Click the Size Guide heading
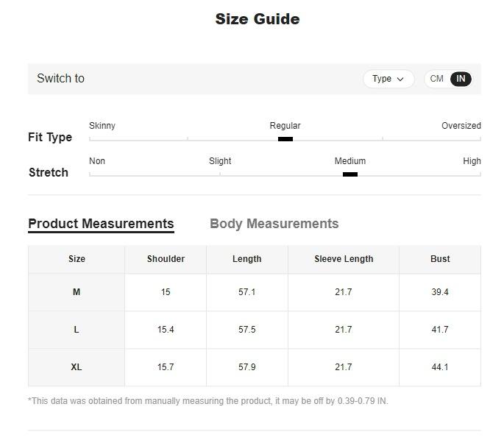The height and width of the screenshot is (443, 504). (x=257, y=19)
